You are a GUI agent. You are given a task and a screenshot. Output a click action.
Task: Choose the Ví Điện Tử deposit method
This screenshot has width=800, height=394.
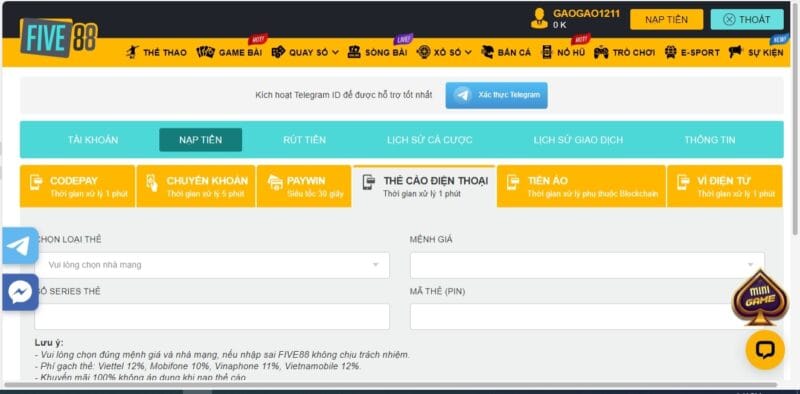[x=724, y=186]
